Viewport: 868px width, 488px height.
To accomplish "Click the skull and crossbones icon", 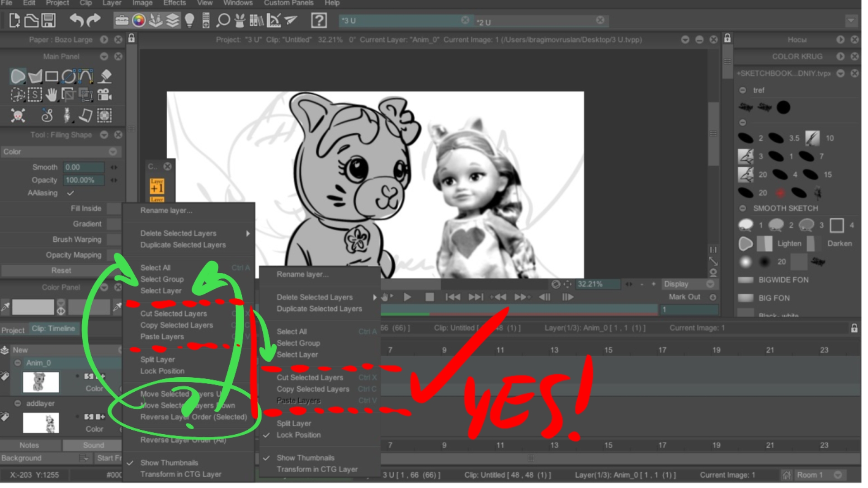I will [18, 116].
